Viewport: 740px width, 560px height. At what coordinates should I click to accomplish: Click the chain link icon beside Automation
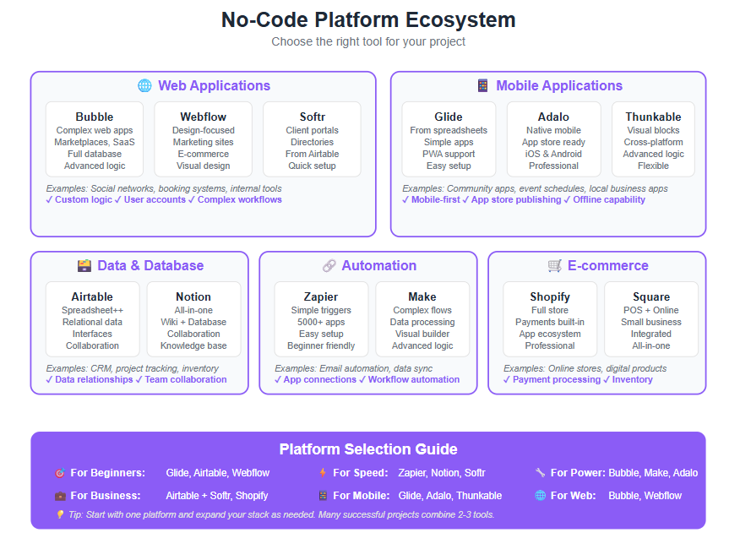329,265
